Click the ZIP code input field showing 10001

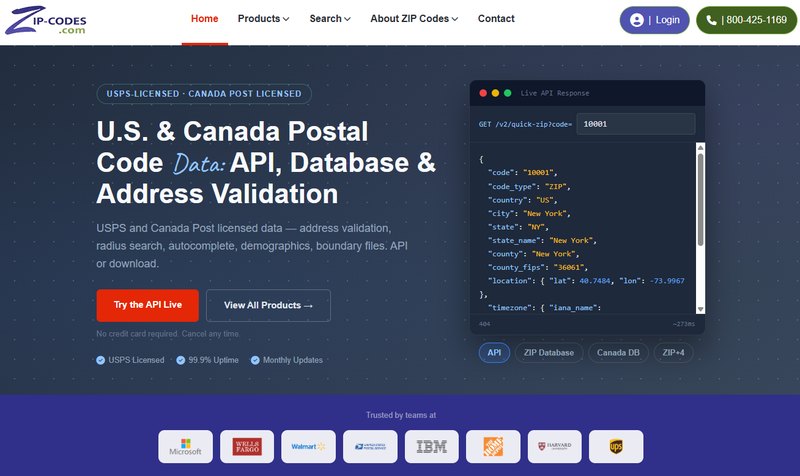[636, 124]
